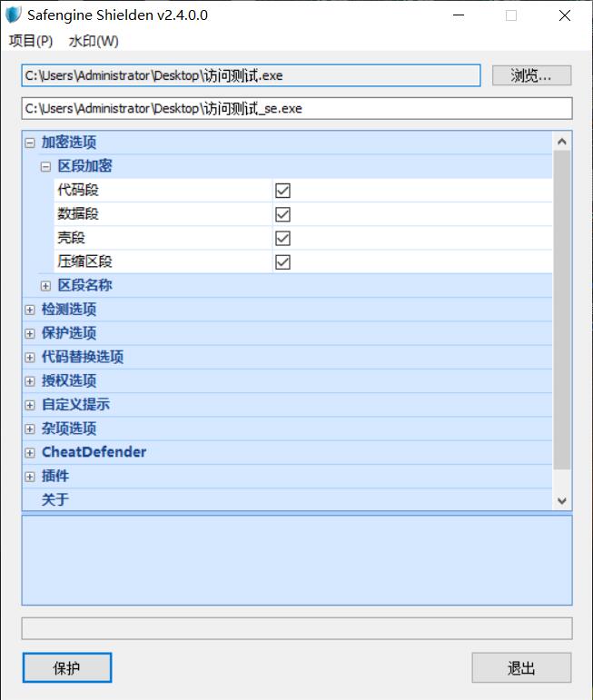
Task: Select the 压缩区段 label row
Action: pyautogui.click(x=163, y=261)
